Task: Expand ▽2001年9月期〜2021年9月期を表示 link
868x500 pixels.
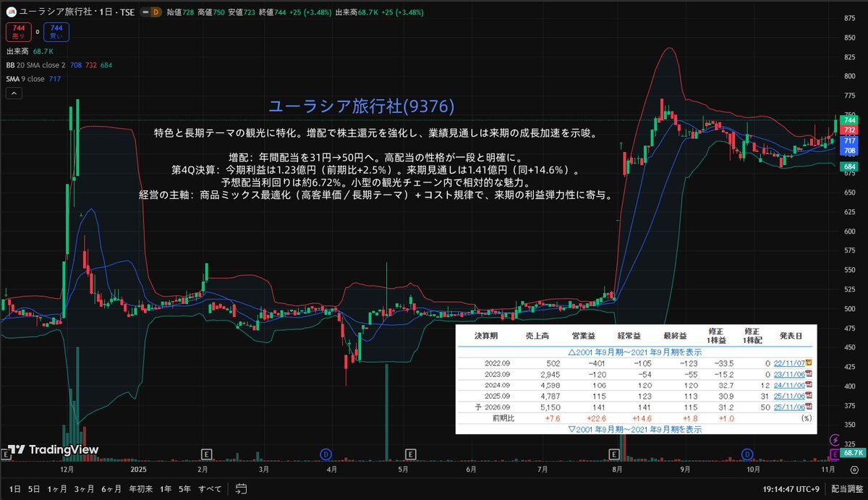Action: pos(636,429)
